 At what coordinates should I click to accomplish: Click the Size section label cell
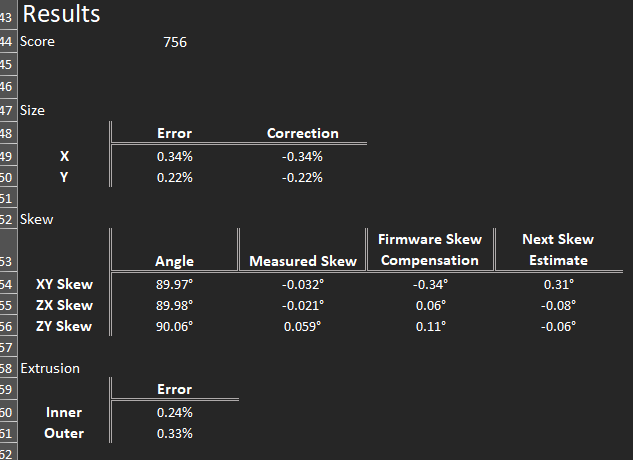click(x=33, y=110)
